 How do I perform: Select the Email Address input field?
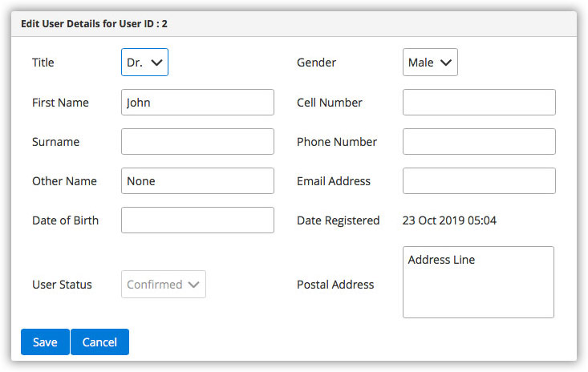[479, 181]
